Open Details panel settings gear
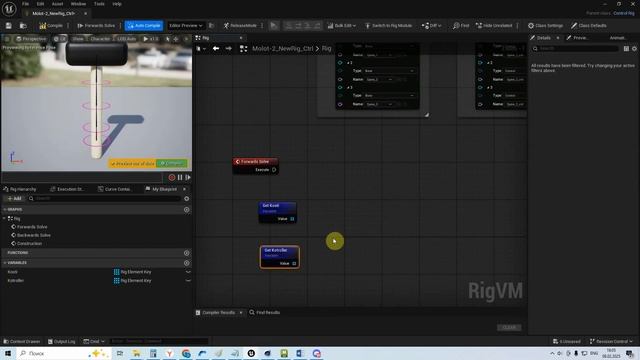Screen dimensions: 640x360 (x=634, y=49)
